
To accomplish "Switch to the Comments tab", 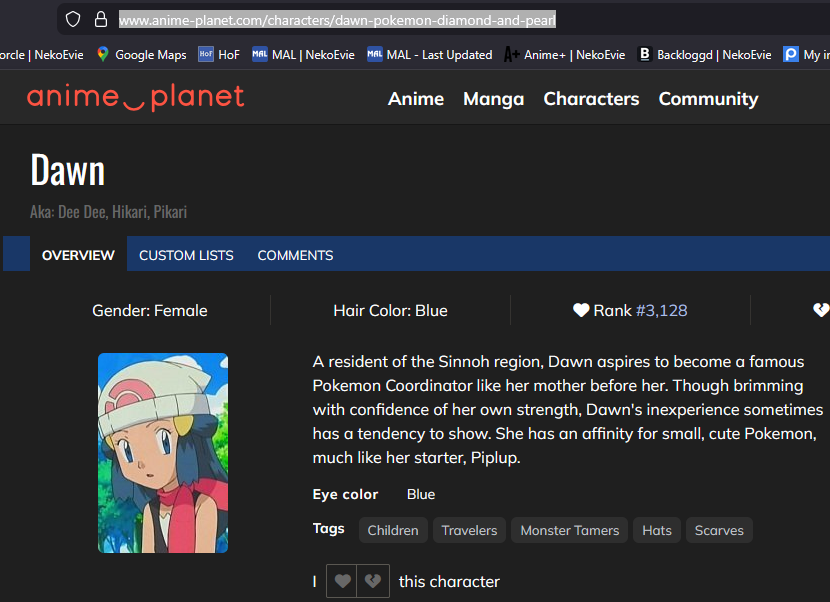I will click(x=295, y=255).
